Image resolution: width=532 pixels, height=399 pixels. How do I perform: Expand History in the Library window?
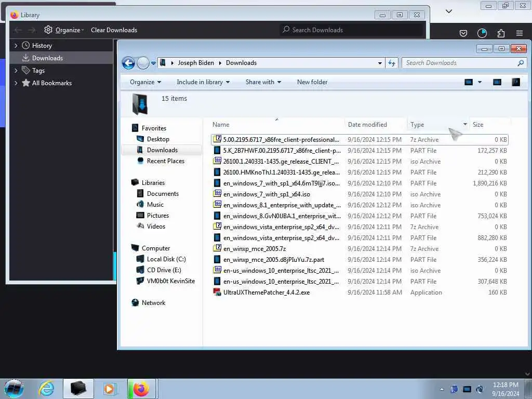[x=16, y=46]
